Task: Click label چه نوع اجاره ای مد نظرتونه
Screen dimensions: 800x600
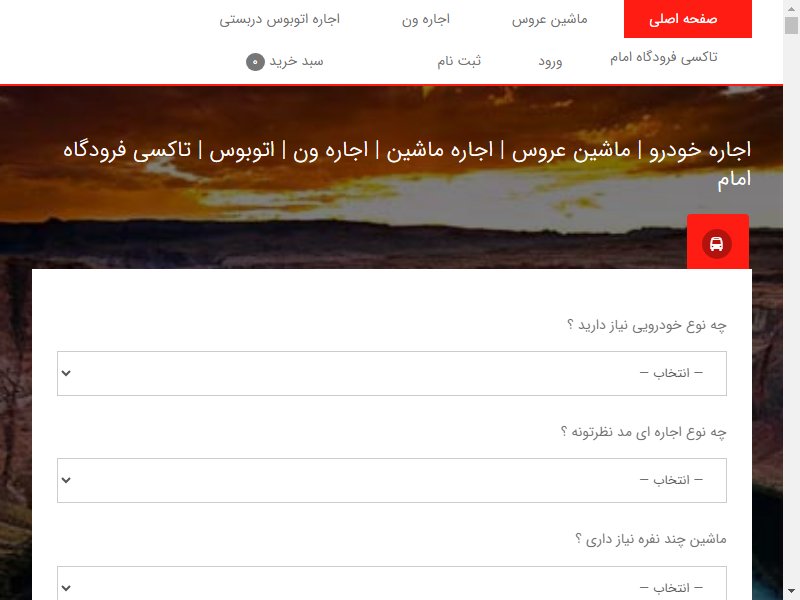Action: [643, 432]
